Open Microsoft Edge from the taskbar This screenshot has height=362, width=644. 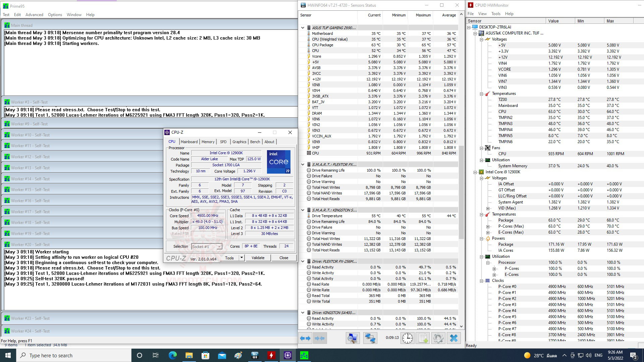(172, 355)
